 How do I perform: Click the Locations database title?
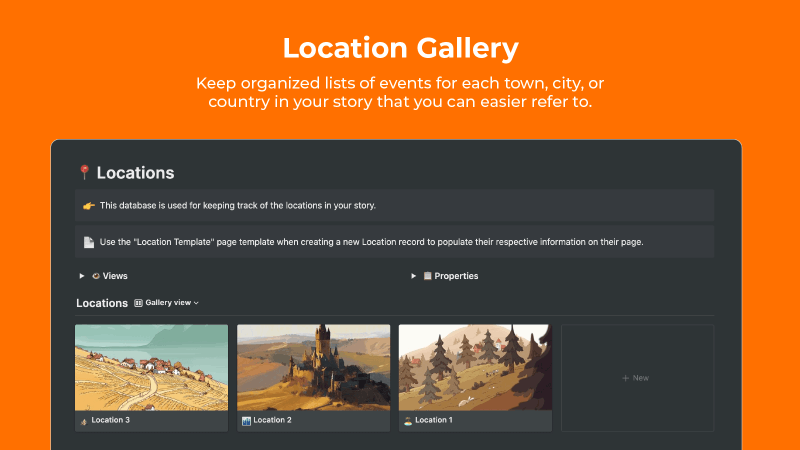[x=101, y=302]
